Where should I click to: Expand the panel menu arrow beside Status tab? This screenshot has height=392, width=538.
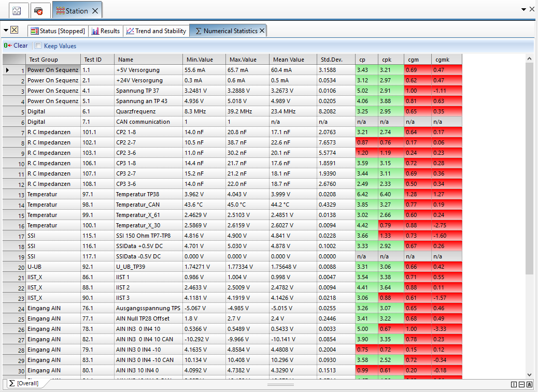pos(6,31)
